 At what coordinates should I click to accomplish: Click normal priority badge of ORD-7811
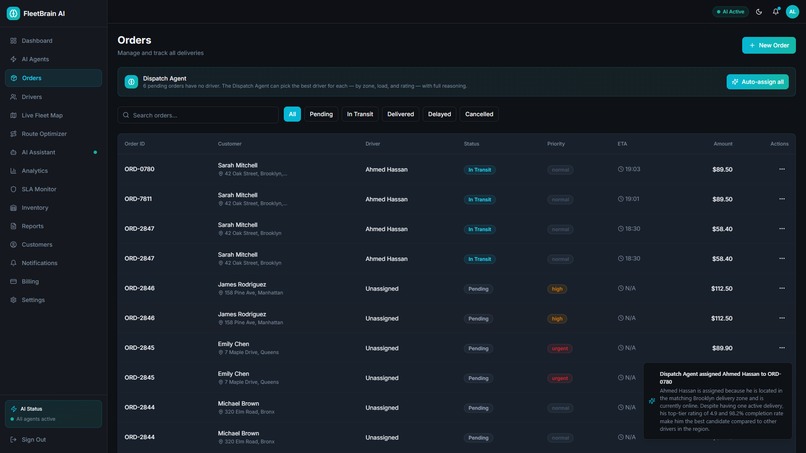(560, 200)
